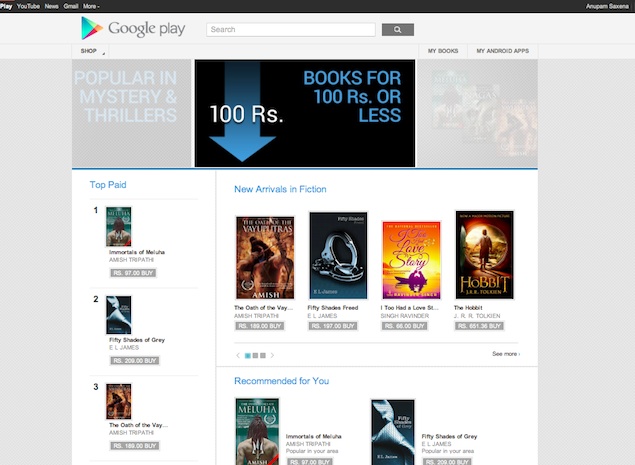Click Oath of the Vayuputras cover in Top Paid
The height and width of the screenshot is (465, 635).
point(119,401)
